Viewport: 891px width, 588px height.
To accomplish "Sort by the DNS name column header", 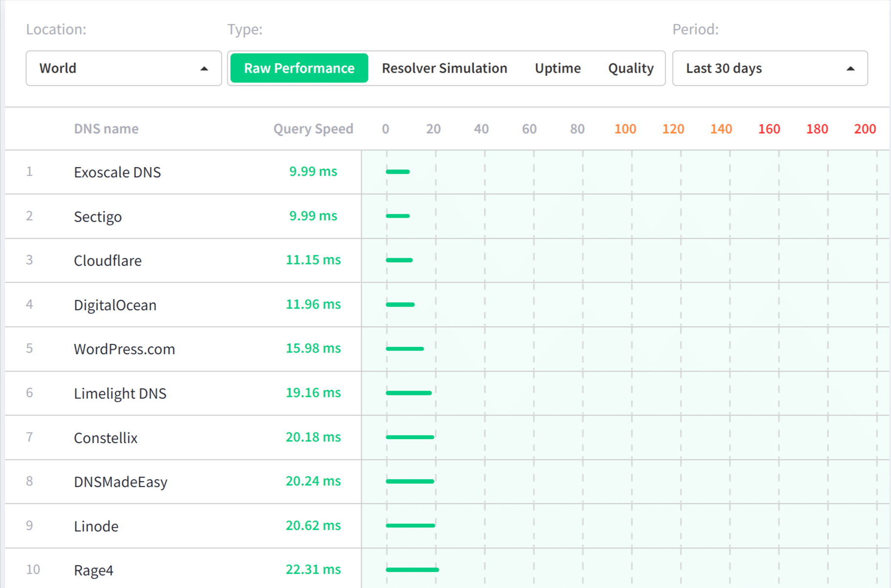I will (106, 128).
